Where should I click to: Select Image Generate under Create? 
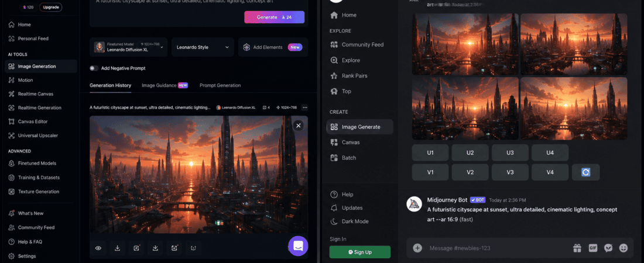(360, 127)
